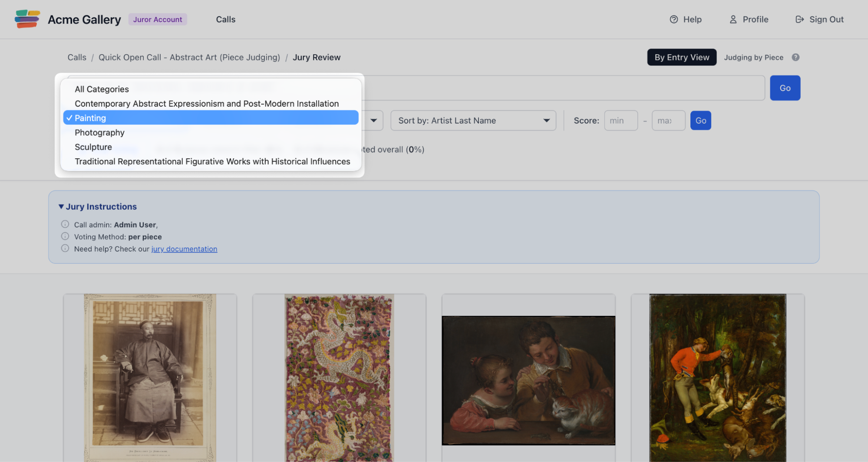The width and height of the screenshot is (868, 462).
Task: Focus the score min input field
Action: point(620,121)
